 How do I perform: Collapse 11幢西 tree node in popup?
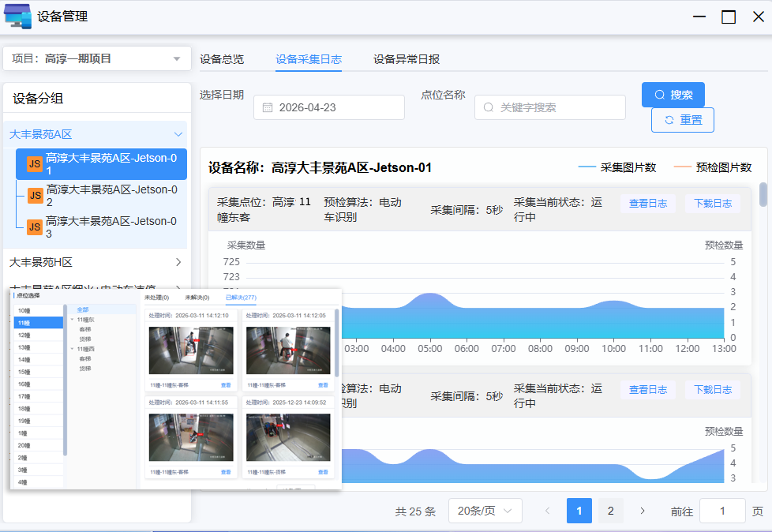(x=73, y=349)
